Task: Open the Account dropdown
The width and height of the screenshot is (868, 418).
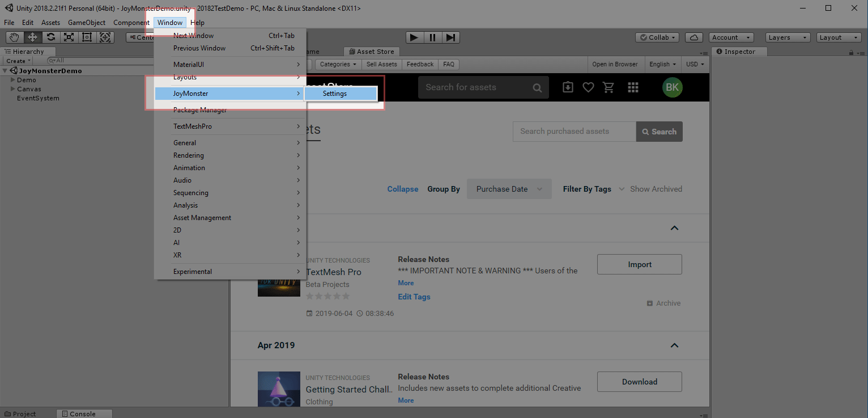Action: (x=731, y=37)
